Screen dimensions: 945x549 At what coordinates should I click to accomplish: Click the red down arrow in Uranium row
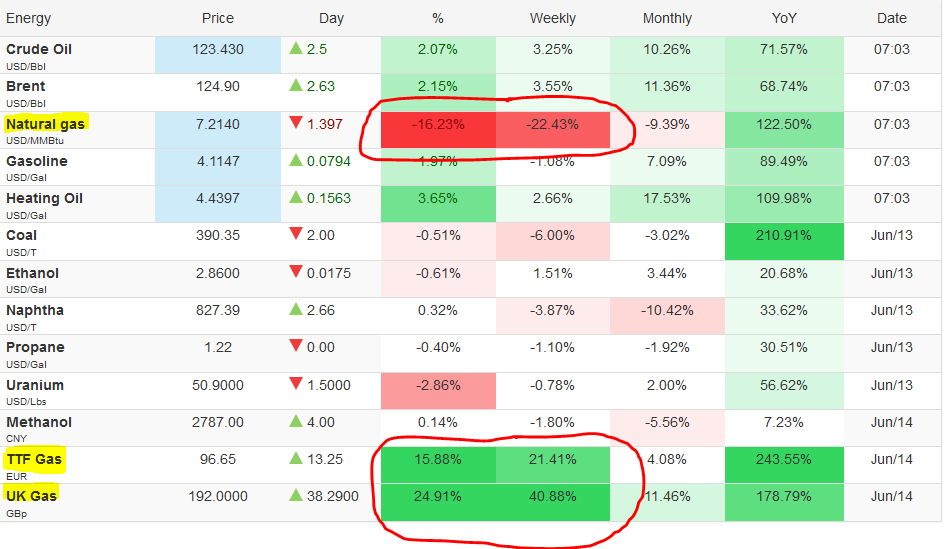[x=295, y=383]
